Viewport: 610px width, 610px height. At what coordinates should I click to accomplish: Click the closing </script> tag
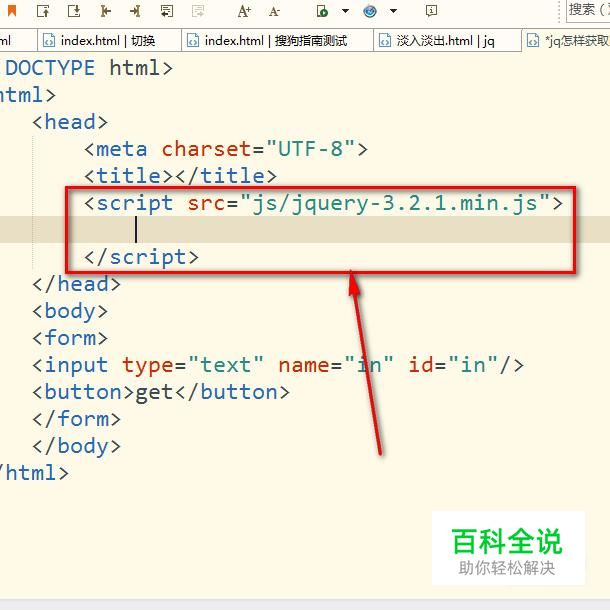pyautogui.click(x=142, y=257)
